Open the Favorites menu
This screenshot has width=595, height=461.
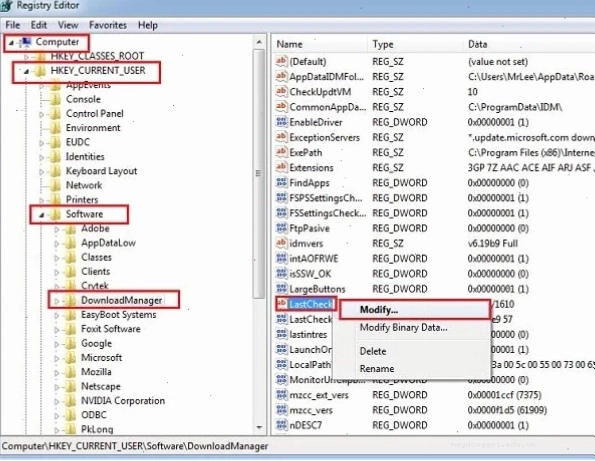click(x=108, y=25)
